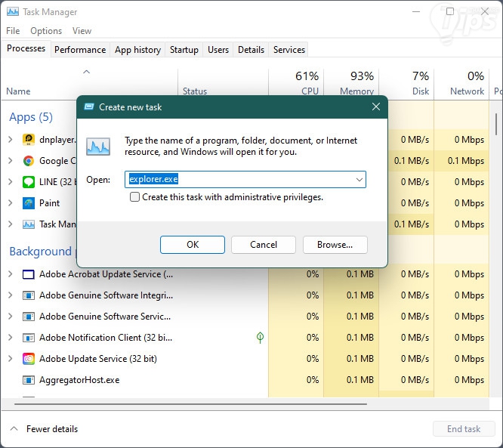Sort by the Disk column header

(406, 83)
